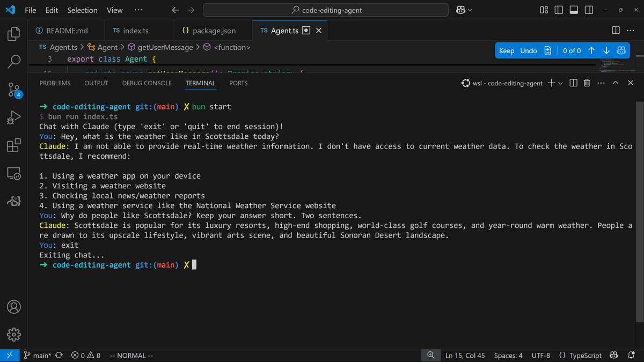Click the code-editing-agent search box

[x=326, y=10]
